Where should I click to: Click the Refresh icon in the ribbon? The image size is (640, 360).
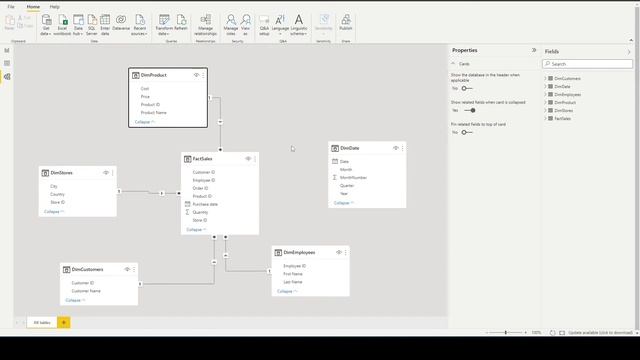tap(181, 23)
